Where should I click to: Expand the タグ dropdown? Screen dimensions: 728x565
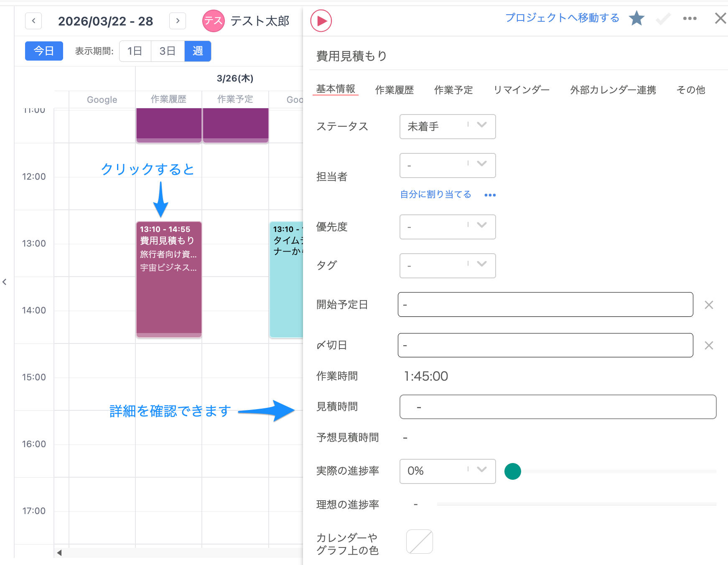click(x=448, y=266)
